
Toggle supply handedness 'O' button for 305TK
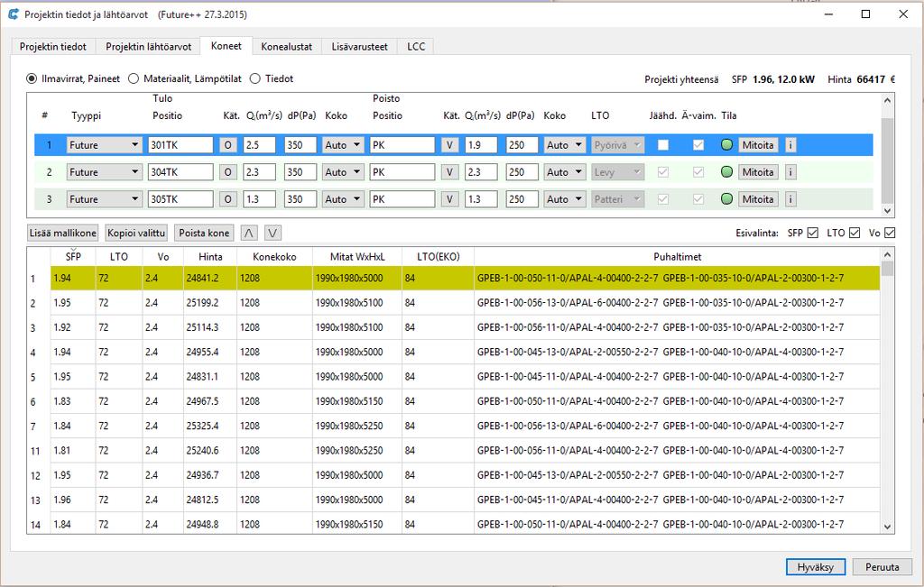228,199
